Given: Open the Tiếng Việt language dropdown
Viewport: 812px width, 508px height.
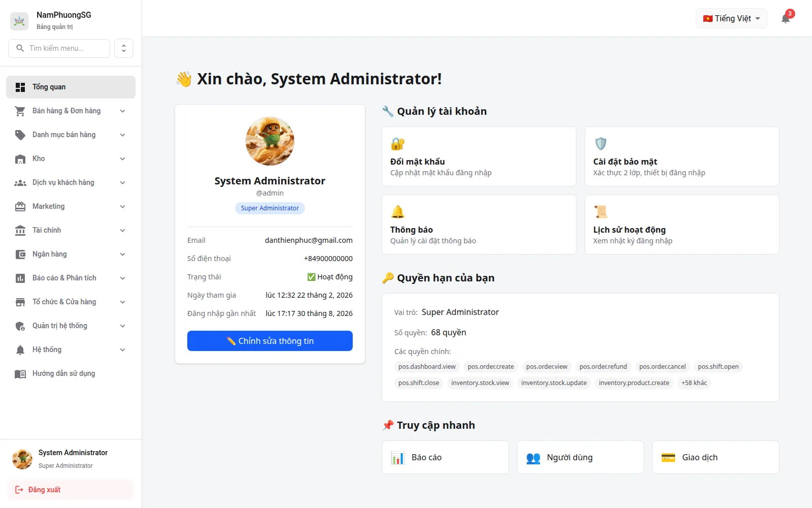Looking at the screenshot, I should pos(731,18).
